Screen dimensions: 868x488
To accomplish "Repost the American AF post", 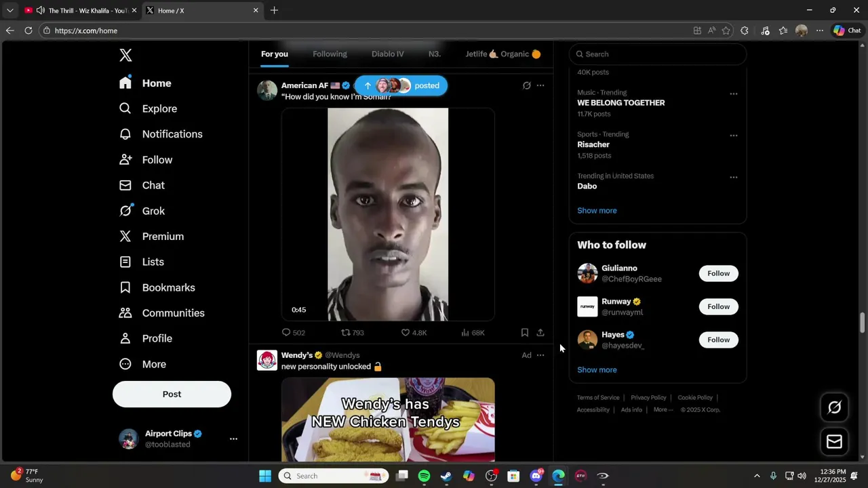I will [x=353, y=333].
